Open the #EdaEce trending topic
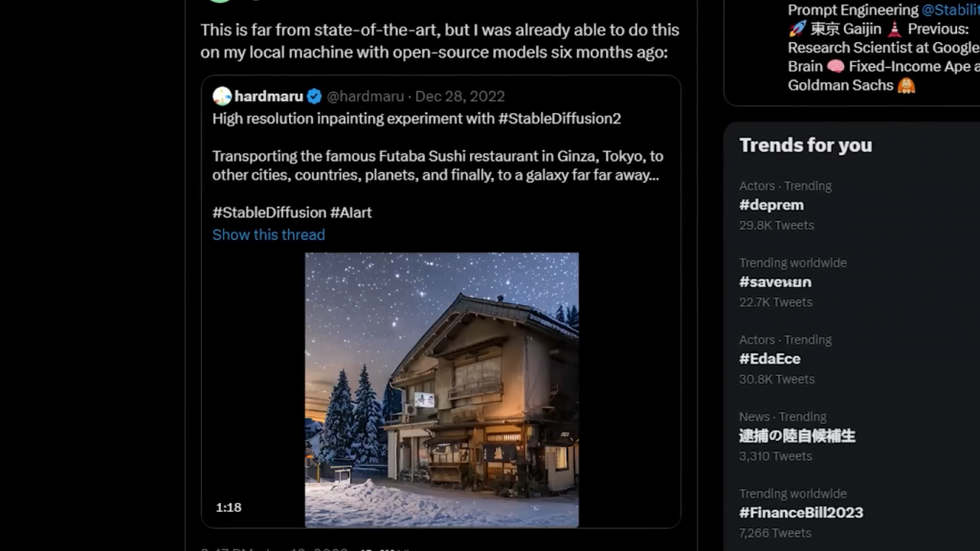The image size is (980, 551). pyautogui.click(x=769, y=359)
